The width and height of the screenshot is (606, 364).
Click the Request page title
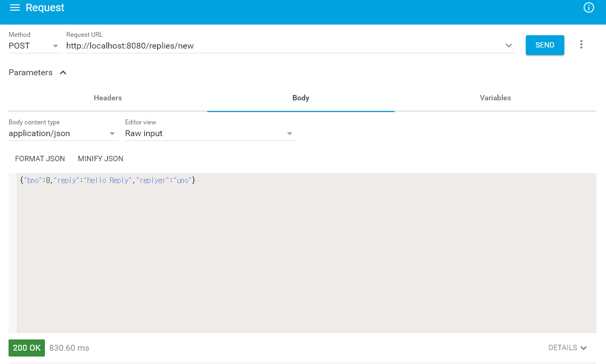pyautogui.click(x=45, y=7)
